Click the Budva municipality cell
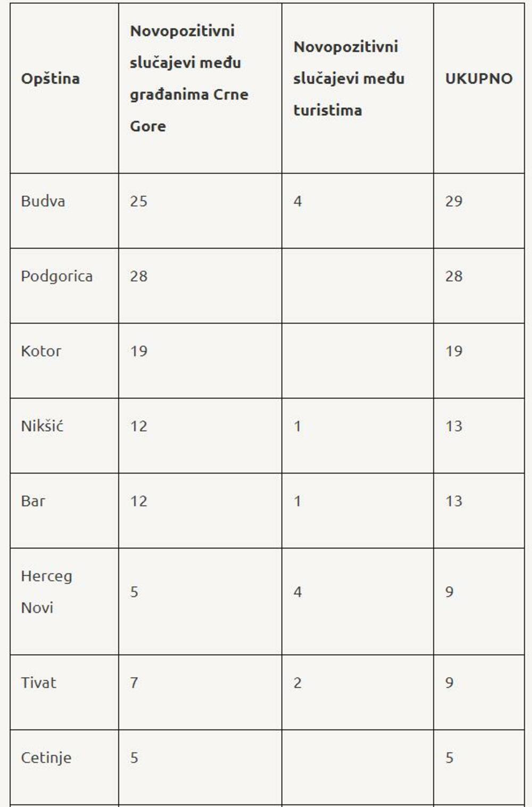 (x=43, y=202)
